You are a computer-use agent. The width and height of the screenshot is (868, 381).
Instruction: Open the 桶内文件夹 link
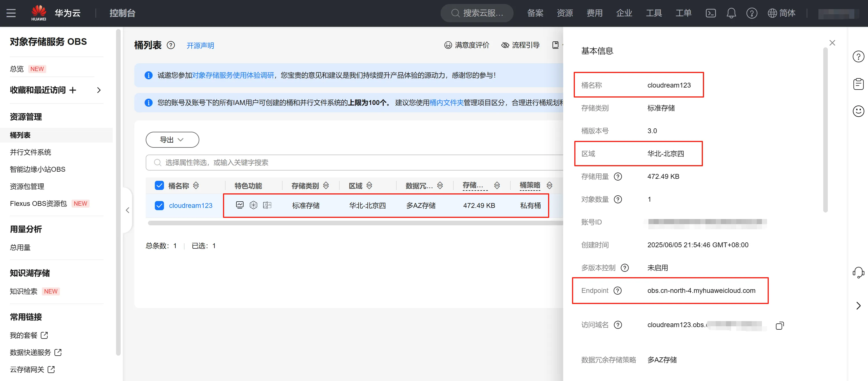pos(447,102)
